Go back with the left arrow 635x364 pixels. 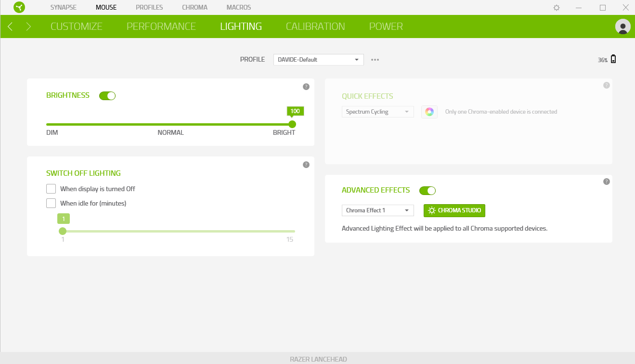coord(10,26)
